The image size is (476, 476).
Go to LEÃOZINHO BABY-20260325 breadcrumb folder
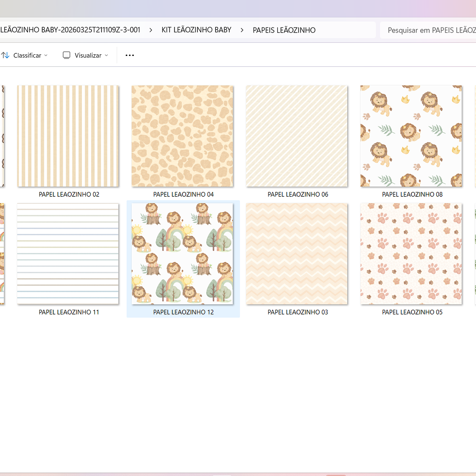70,30
